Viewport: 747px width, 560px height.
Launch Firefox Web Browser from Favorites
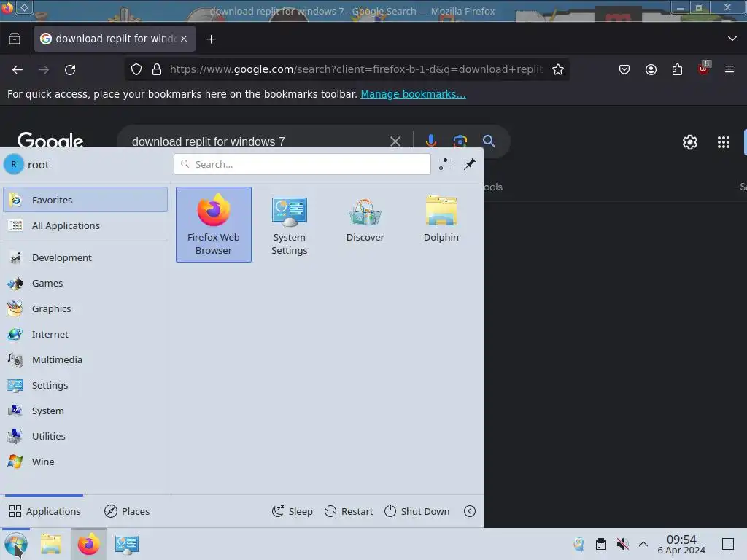214,225
